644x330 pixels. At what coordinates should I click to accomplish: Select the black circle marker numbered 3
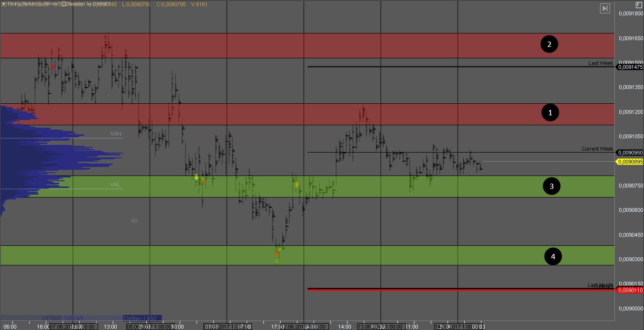[x=551, y=186]
